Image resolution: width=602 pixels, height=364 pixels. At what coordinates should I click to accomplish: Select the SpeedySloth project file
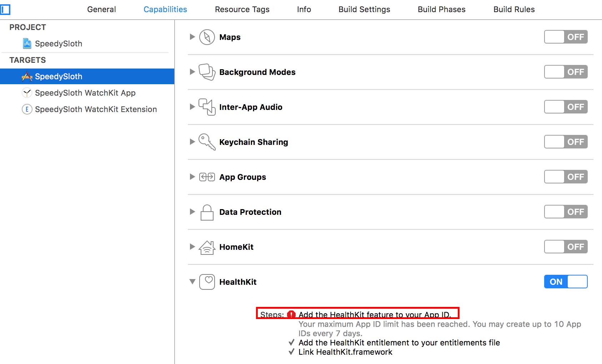tap(59, 44)
